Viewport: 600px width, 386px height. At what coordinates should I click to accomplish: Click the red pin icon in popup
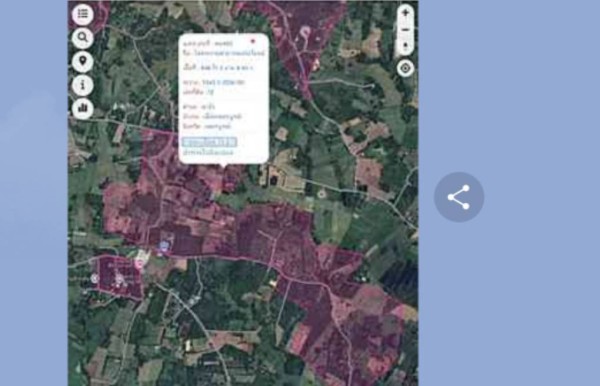pyautogui.click(x=253, y=41)
